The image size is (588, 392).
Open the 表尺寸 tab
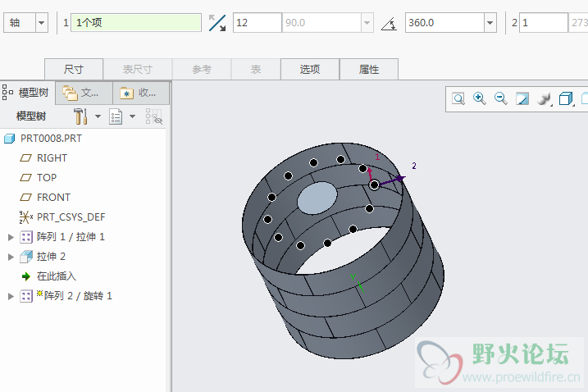pyautogui.click(x=137, y=69)
